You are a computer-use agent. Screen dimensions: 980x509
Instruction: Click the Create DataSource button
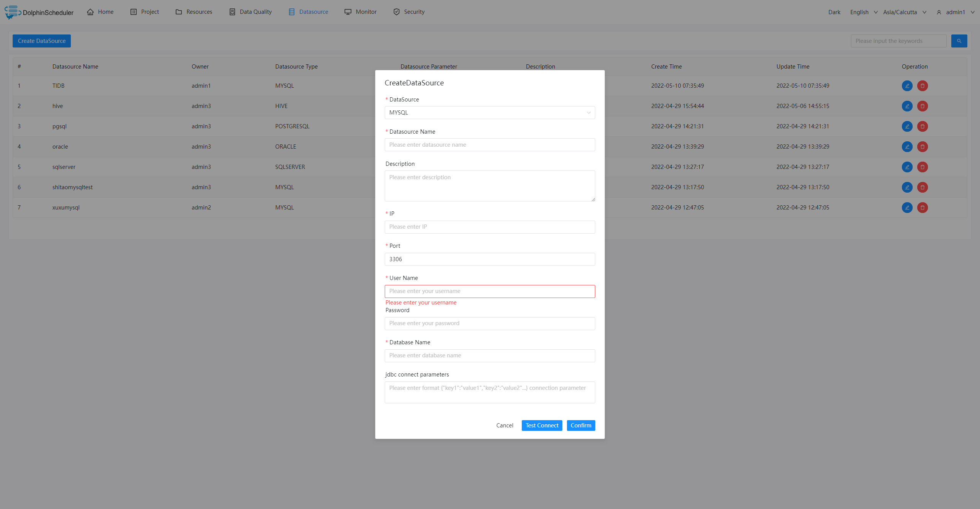point(41,40)
